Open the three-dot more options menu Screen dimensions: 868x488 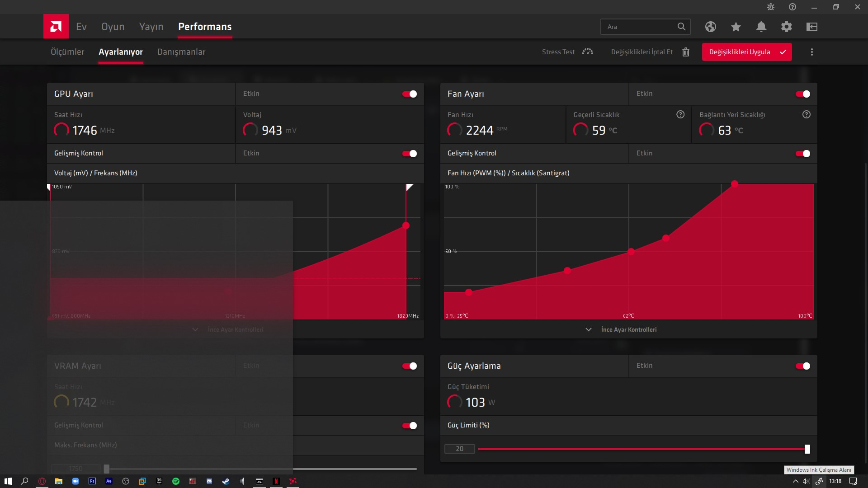point(811,52)
